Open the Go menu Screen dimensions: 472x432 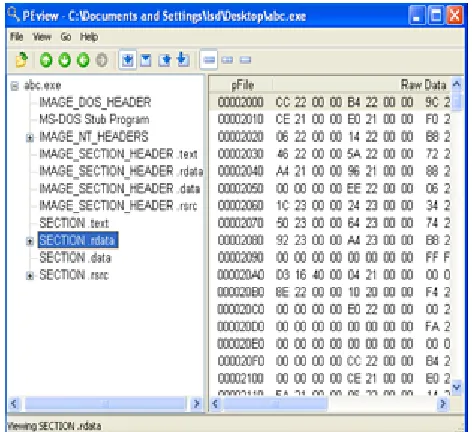tap(66, 37)
